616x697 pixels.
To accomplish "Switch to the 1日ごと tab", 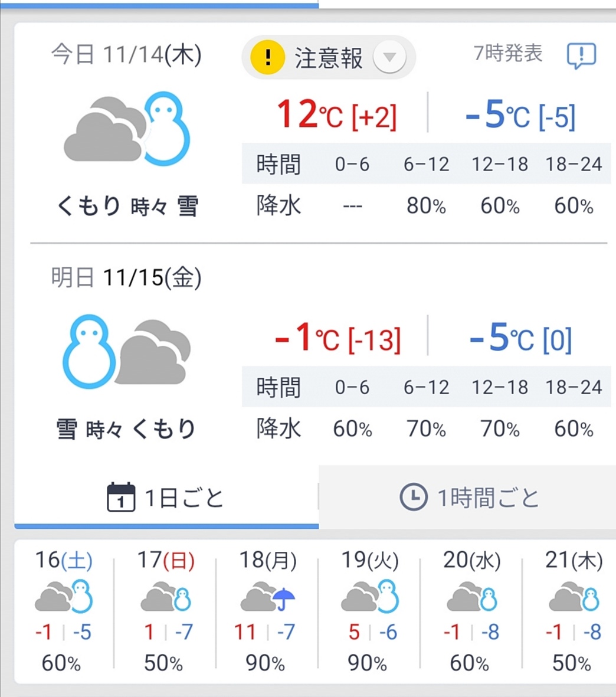I will pyautogui.click(x=166, y=498).
